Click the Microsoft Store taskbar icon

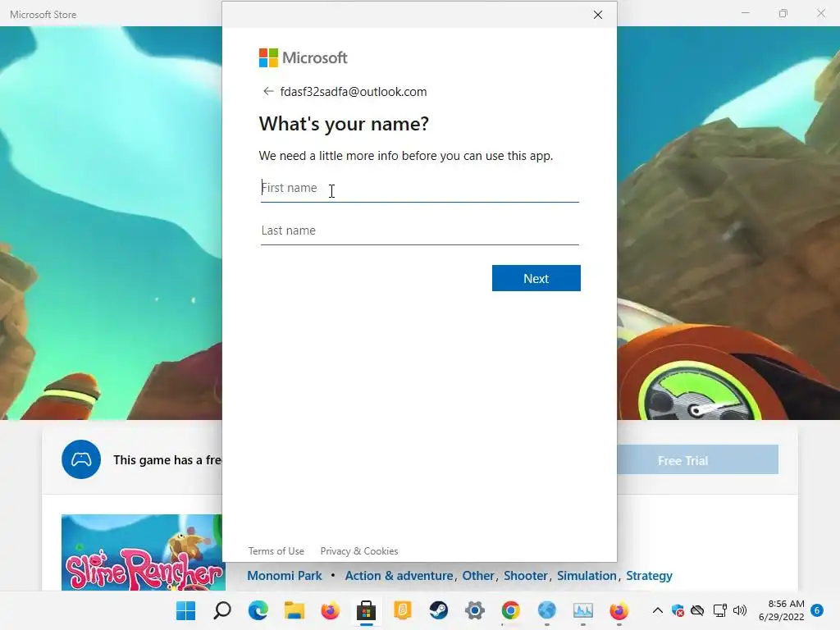pyautogui.click(x=367, y=610)
